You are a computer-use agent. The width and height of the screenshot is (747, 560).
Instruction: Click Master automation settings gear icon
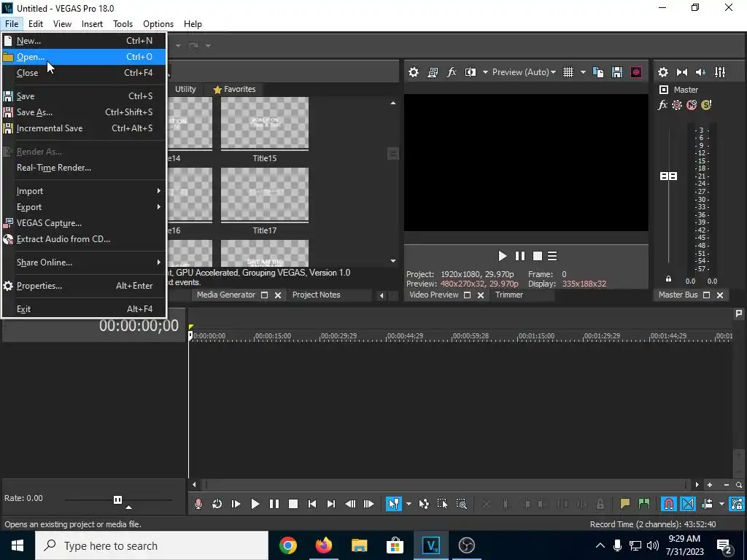point(677,105)
